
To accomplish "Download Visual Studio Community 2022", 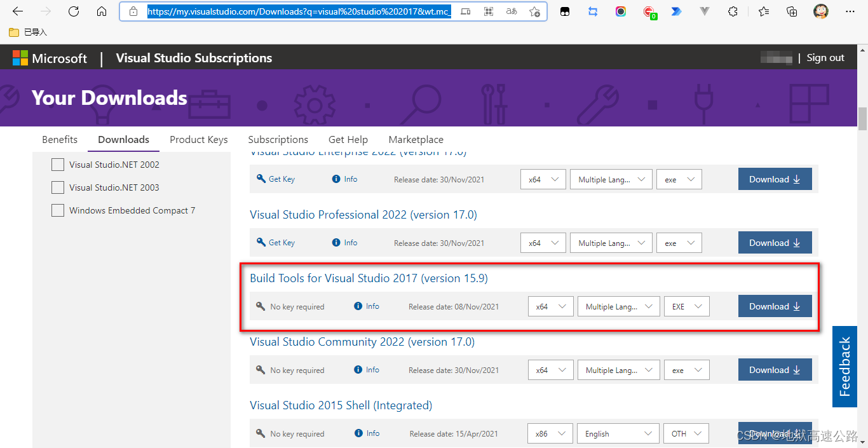I will (775, 370).
